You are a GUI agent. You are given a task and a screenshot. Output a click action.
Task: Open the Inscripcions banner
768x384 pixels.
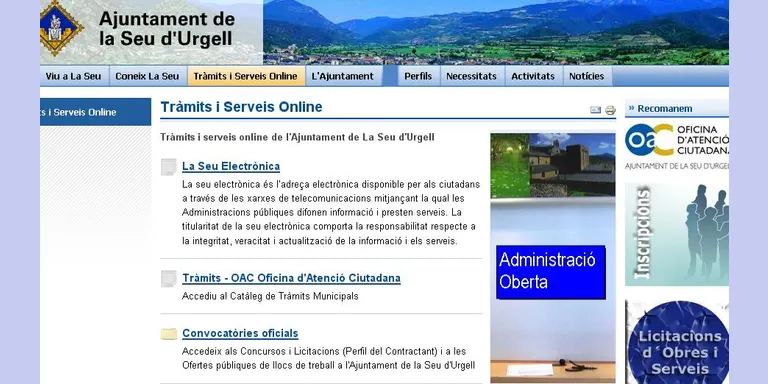pos(677,234)
